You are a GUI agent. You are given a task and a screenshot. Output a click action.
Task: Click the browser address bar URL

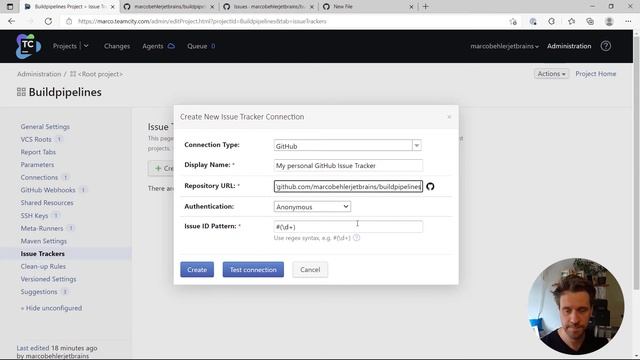[202, 21]
